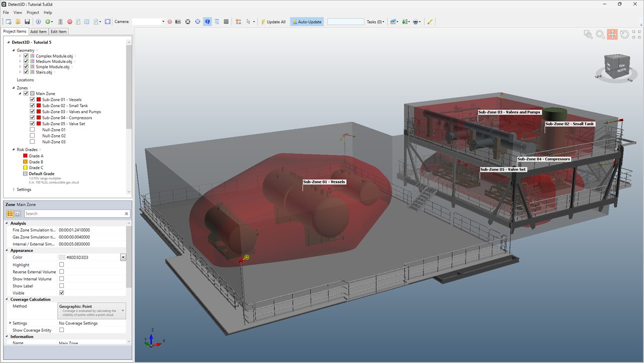This screenshot has width=644, height=363.
Task: Click the Update All button
Action: (x=273, y=22)
